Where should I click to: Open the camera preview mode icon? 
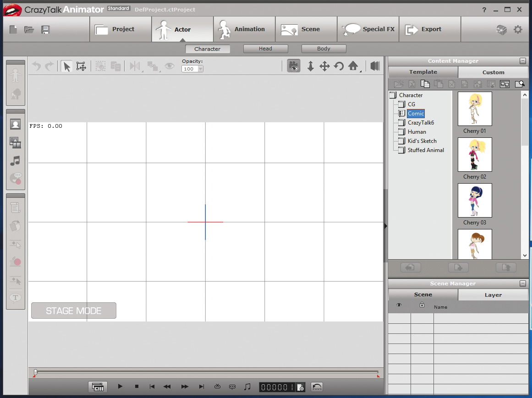coord(294,66)
